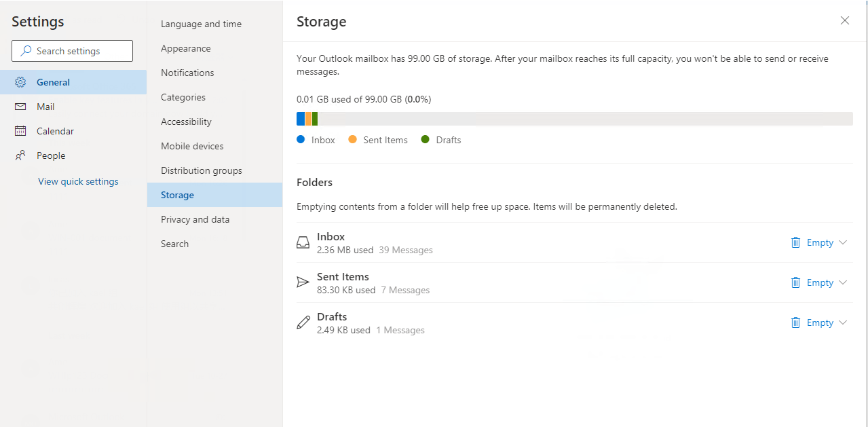Click '39 Messages' text

(406, 250)
